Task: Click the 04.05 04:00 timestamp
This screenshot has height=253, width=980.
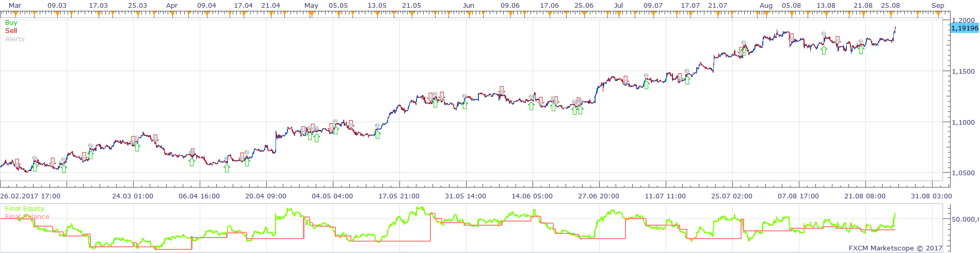Action: pyautogui.click(x=332, y=196)
